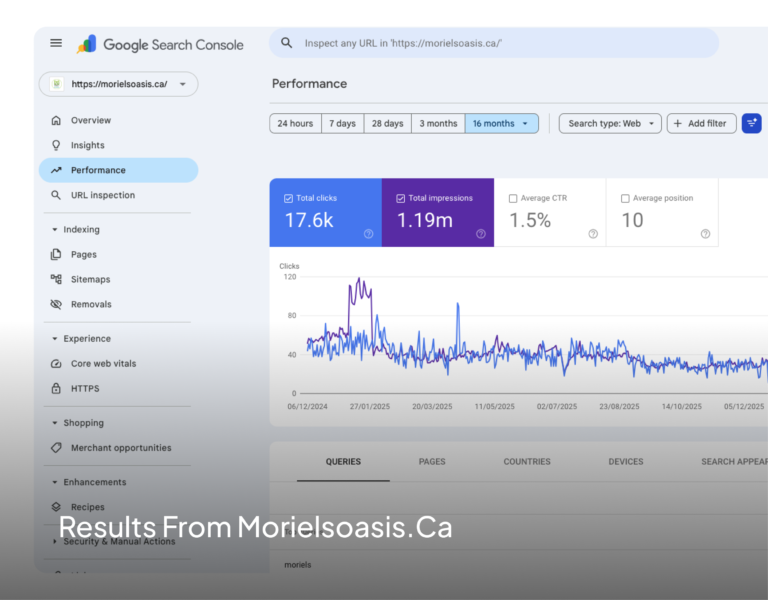Click the Pages document icon
Image resolution: width=768 pixels, height=600 pixels.
pyautogui.click(x=56, y=254)
